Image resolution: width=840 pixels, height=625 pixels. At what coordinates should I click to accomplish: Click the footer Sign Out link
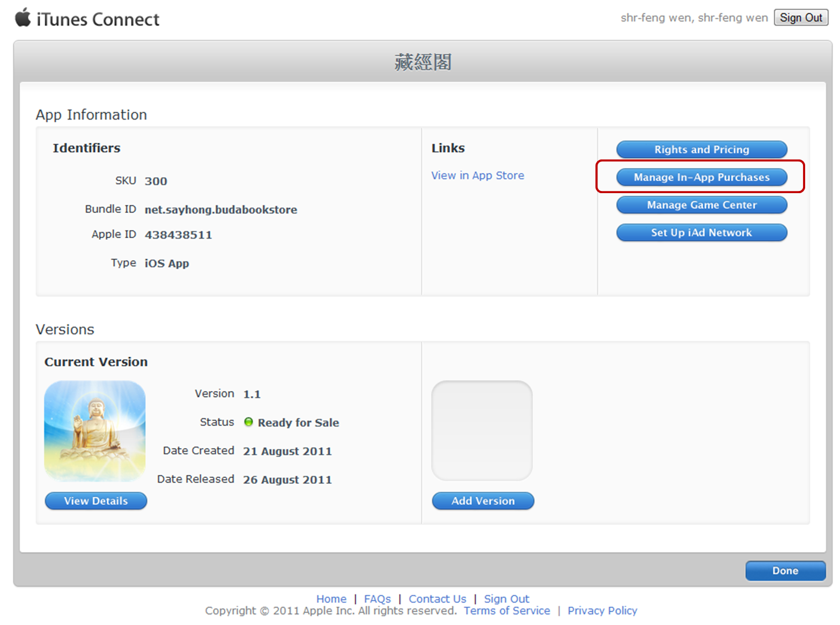point(506,599)
